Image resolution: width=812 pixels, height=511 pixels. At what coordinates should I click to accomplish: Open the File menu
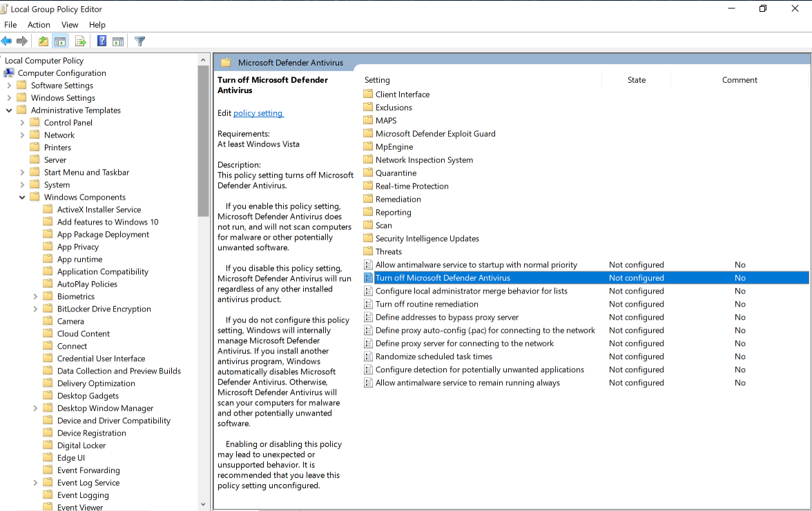click(10, 25)
